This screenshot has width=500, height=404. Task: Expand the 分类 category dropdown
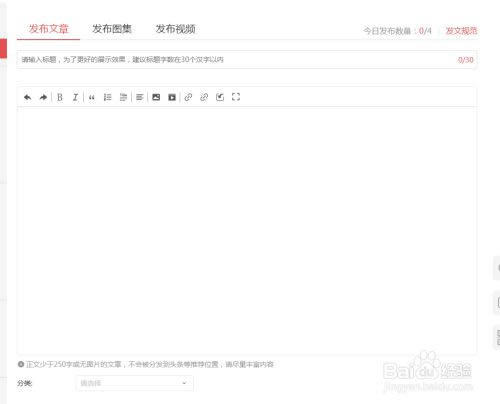[135, 383]
